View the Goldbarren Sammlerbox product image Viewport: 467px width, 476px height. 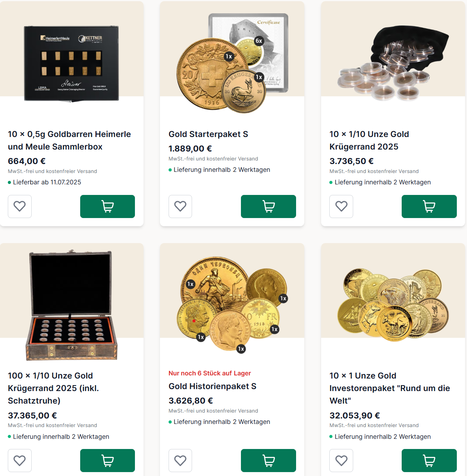click(x=72, y=63)
